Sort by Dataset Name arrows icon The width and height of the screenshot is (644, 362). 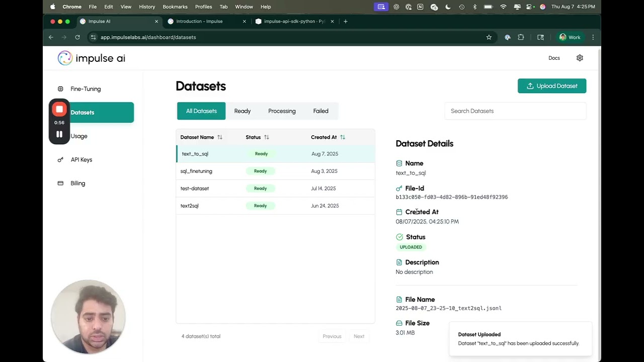[220, 137]
